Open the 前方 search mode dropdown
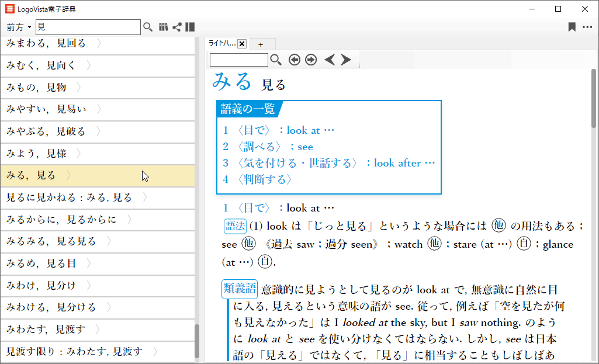 [x=18, y=27]
